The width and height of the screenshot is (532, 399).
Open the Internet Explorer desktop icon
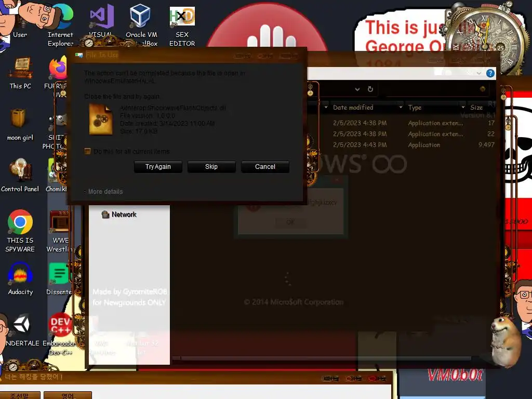tap(60, 24)
